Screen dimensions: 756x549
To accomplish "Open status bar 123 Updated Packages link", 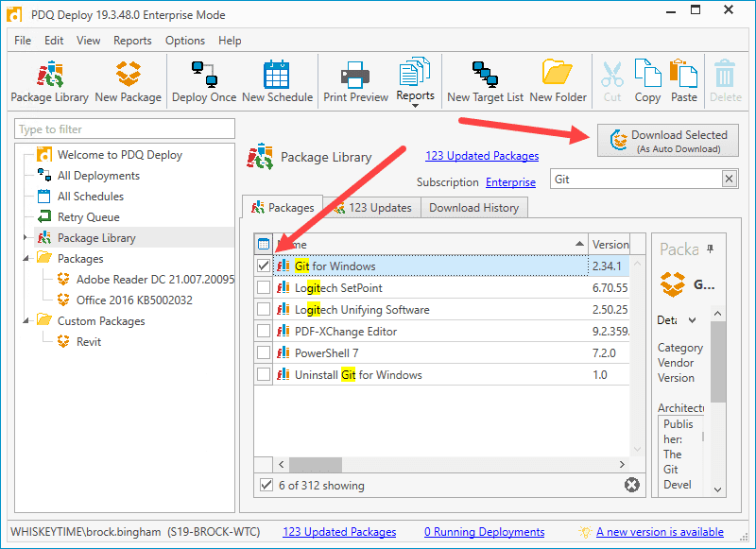I will click(339, 532).
